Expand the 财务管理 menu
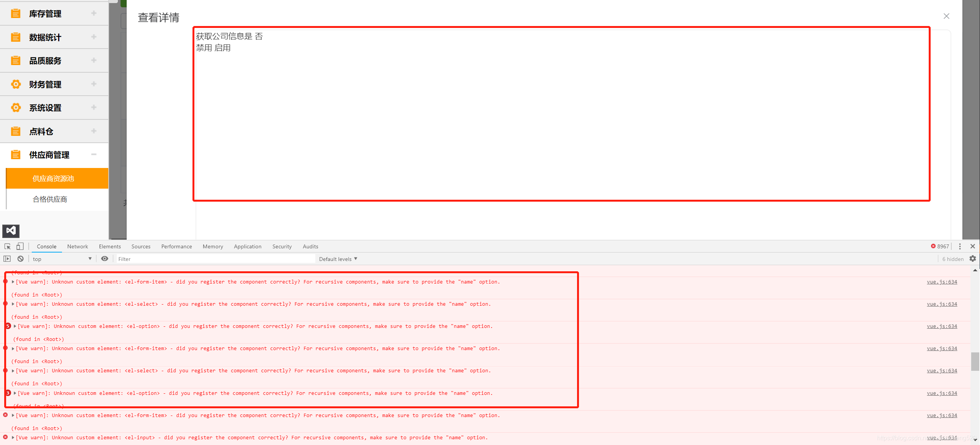This screenshot has width=980, height=445. pyautogui.click(x=94, y=84)
